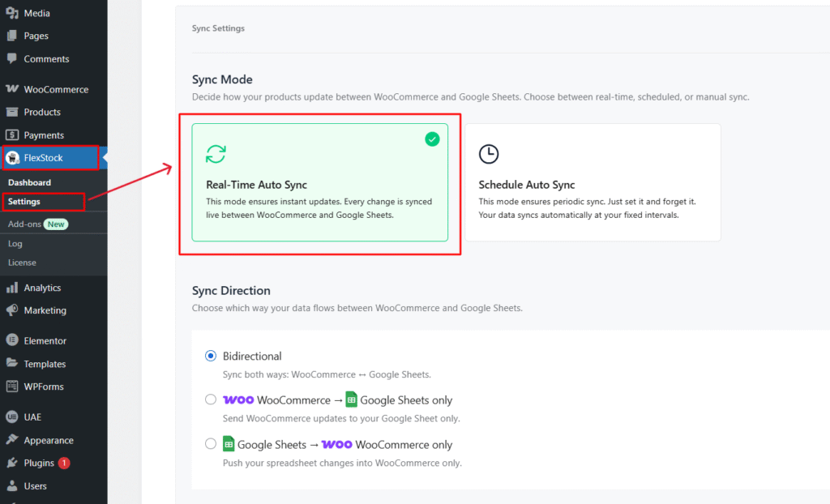This screenshot has width=830, height=504.
Task: Select Google Sheets to WooCommerce only radio
Action: click(211, 444)
